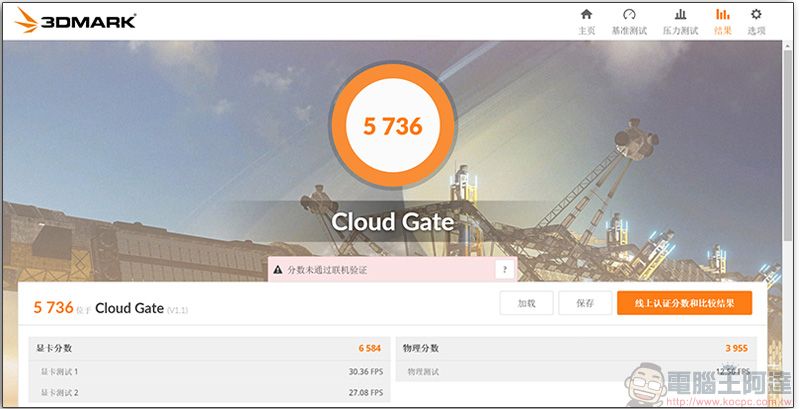Open the 压力测试 stress test icon
800x409 pixels.
point(680,21)
